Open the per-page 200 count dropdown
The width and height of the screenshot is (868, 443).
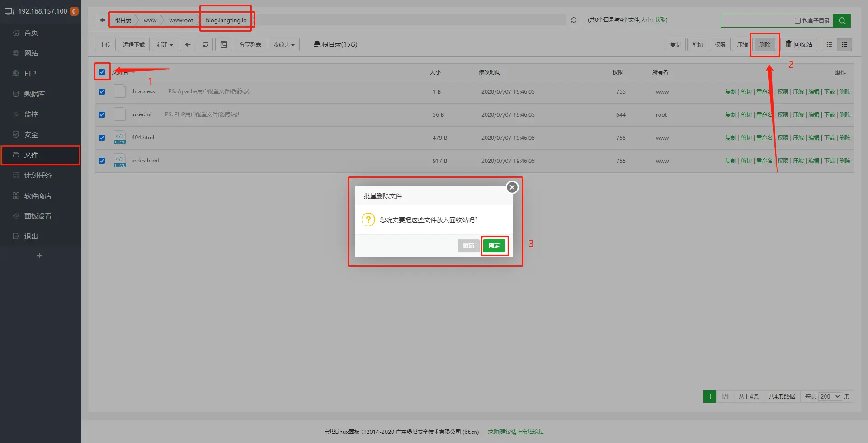[x=830, y=396]
